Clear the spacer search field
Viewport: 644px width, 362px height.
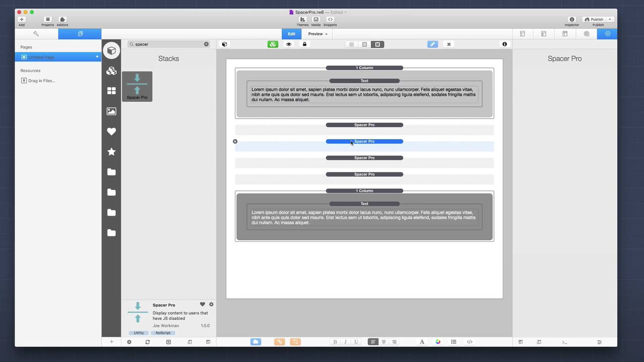(206, 44)
